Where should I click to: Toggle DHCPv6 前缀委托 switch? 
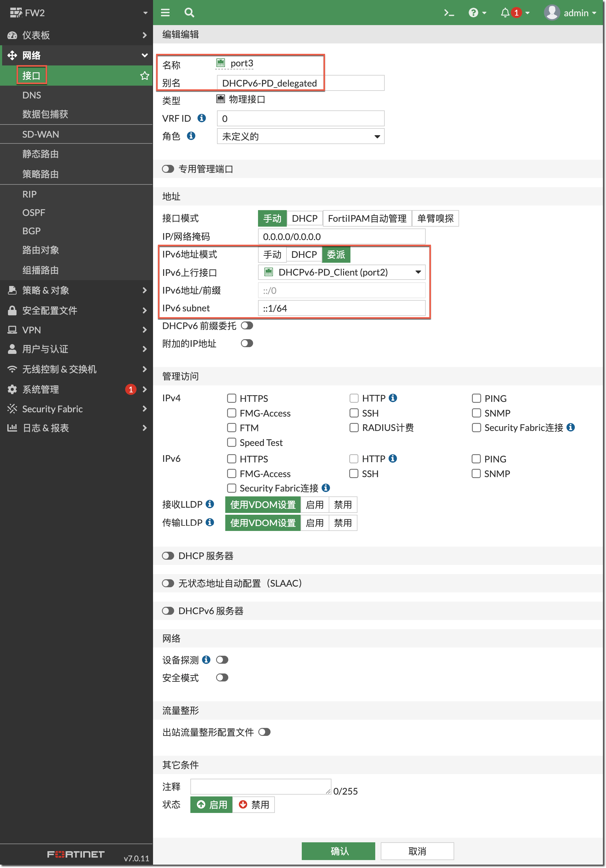coord(247,325)
